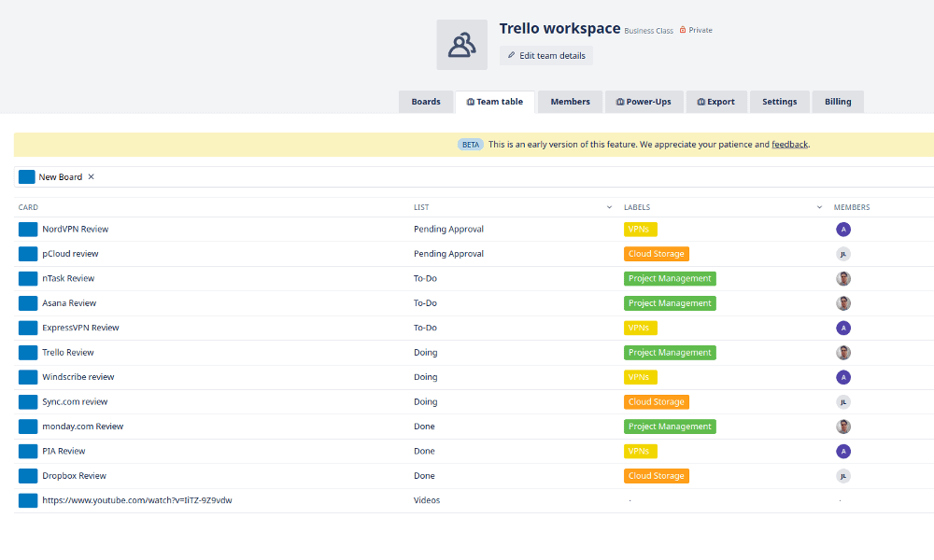Remove New Board filter with the X
934x560 pixels.
92,176
